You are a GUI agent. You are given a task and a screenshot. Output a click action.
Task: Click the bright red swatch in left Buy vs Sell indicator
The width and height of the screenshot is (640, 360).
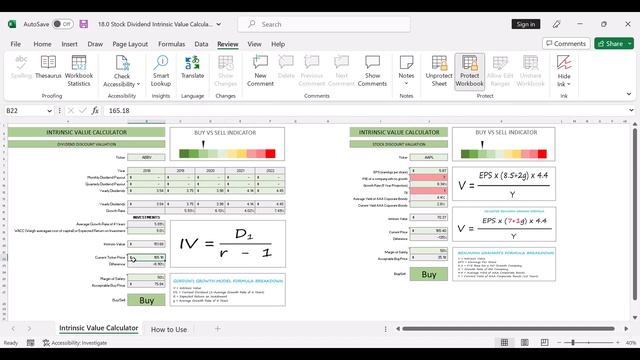click(270, 153)
